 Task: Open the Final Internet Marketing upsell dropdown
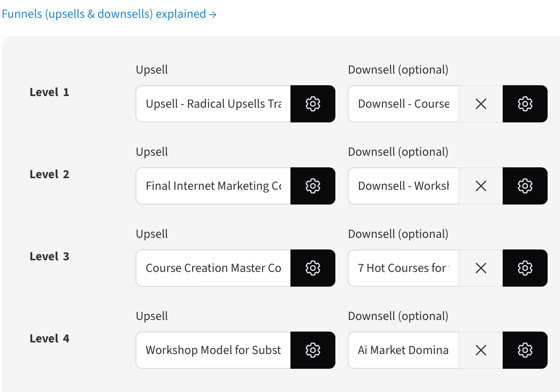(213, 186)
